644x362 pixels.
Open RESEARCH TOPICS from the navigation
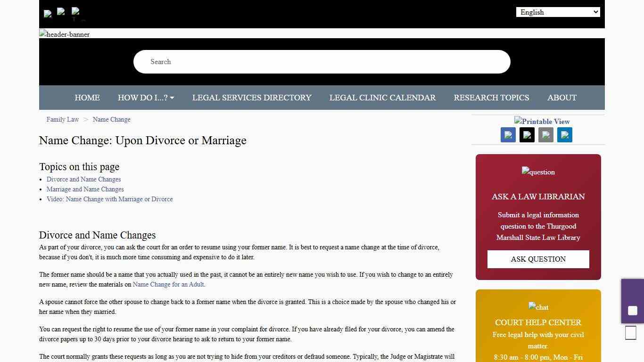pos(491,98)
